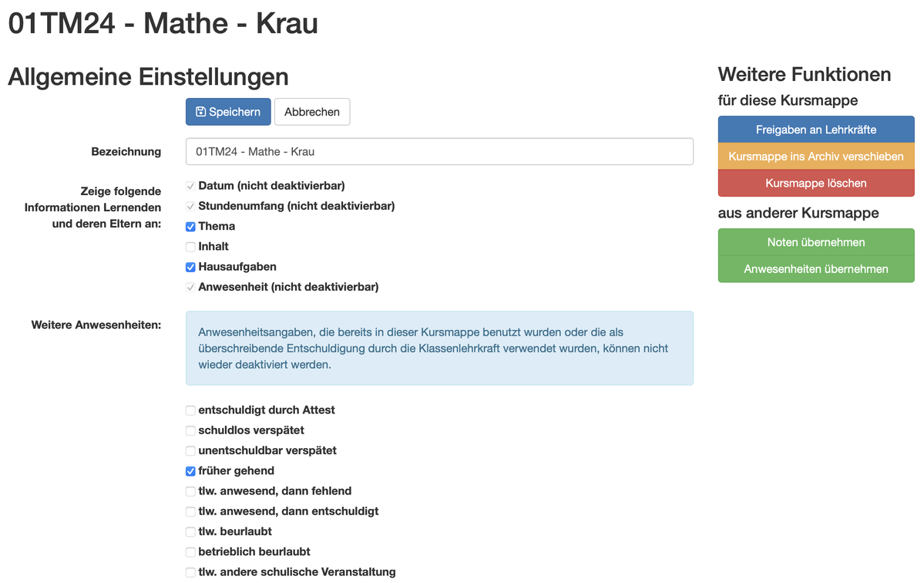Check 'tlw. anwesend, dann entschuldigt' box

tap(190, 511)
